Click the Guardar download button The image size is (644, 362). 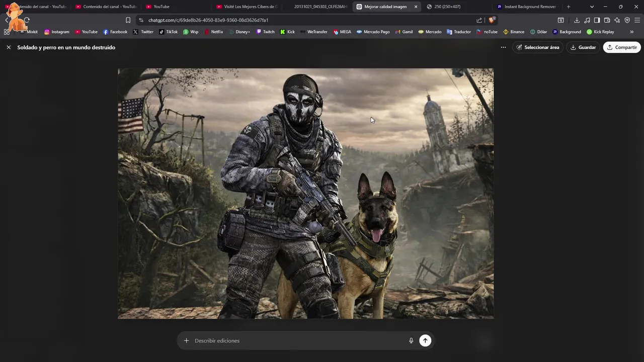583,47
